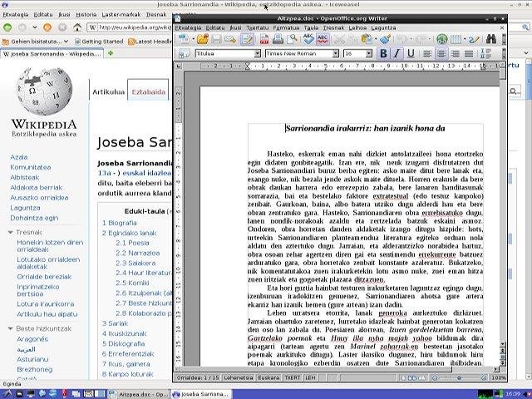Click the New document icon in Writer toolbar

[x=184, y=39]
